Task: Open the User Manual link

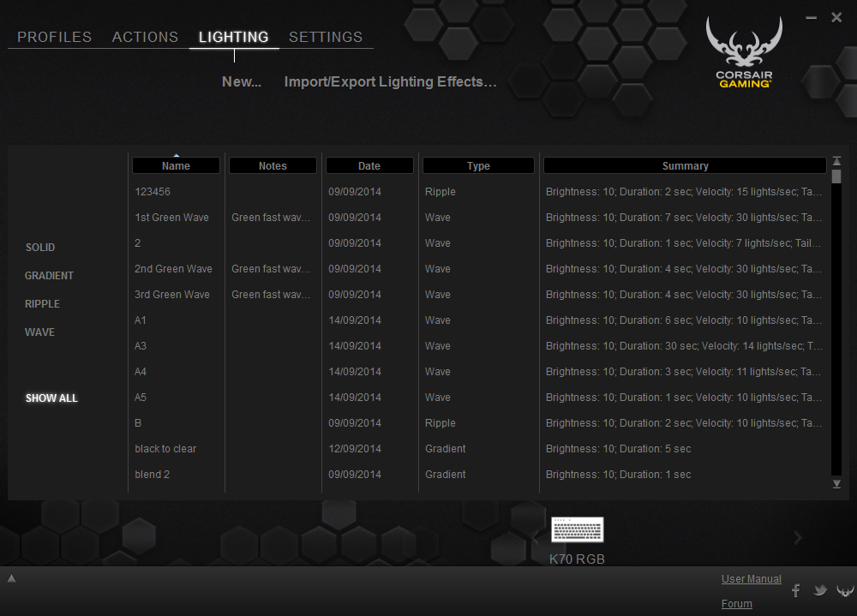Action: [x=751, y=579]
